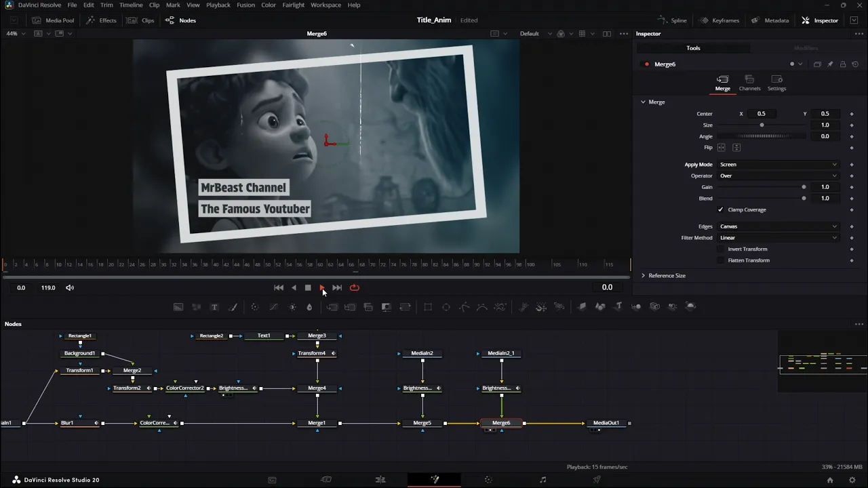868x488 pixels.
Task: Add a Blur node from the toolbar
Action: pyautogui.click(x=309, y=307)
